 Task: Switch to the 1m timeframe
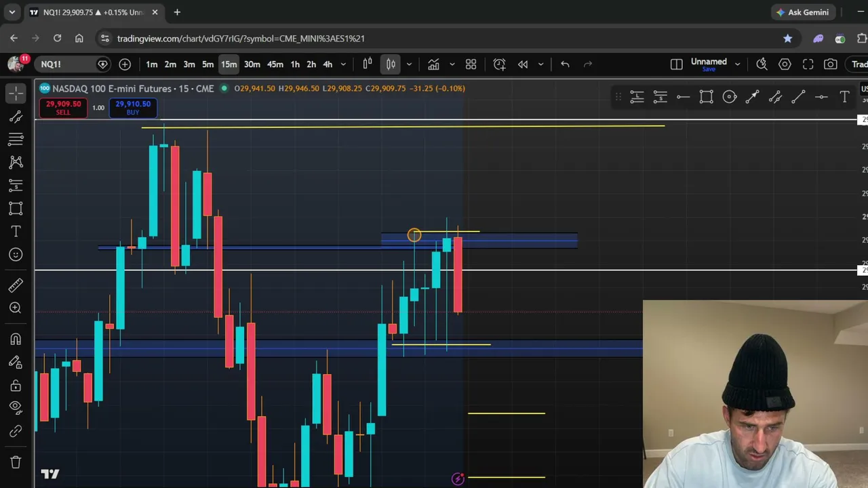pos(152,64)
